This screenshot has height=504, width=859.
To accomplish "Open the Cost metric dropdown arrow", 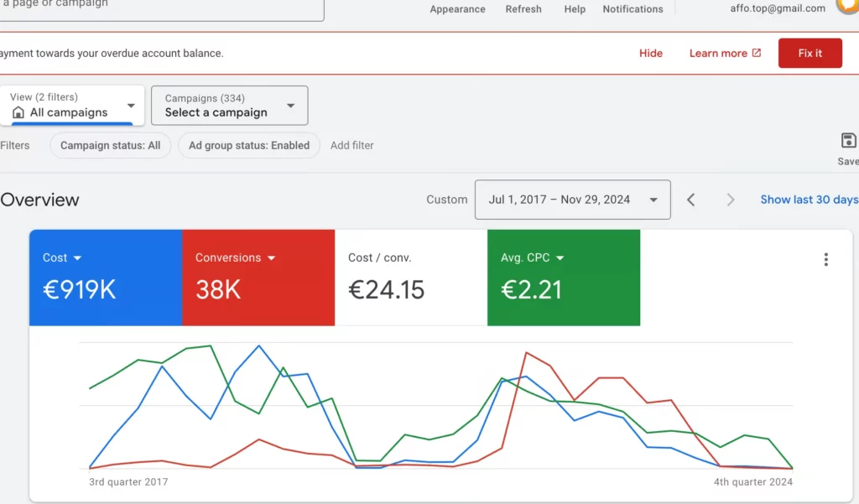I will tap(77, 258).
